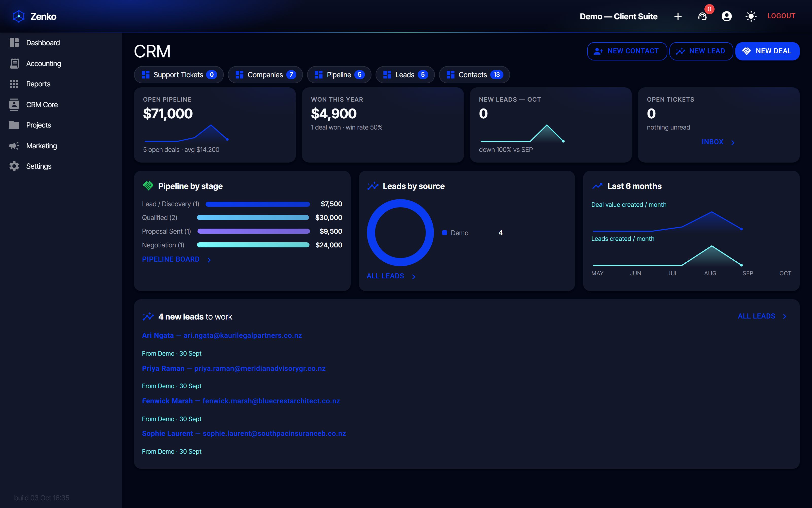Open the PIPELINE BOARD link

point(171,259)
